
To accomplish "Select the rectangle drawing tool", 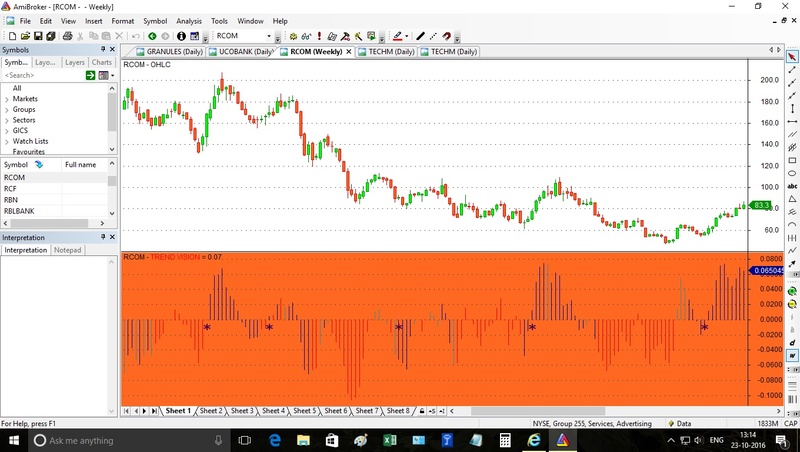I will (x=792, y=161).
